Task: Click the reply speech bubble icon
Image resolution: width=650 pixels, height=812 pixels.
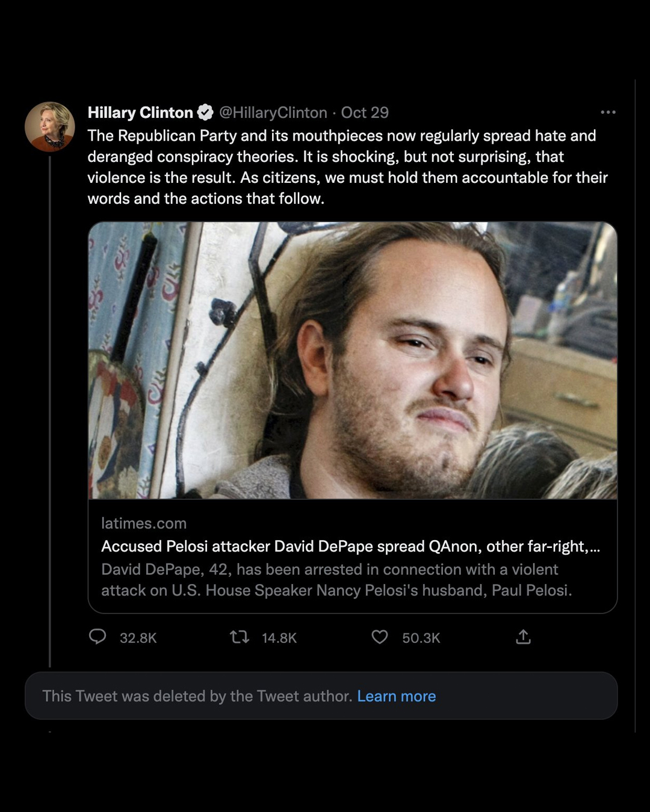Action: [x=97, y=636]
